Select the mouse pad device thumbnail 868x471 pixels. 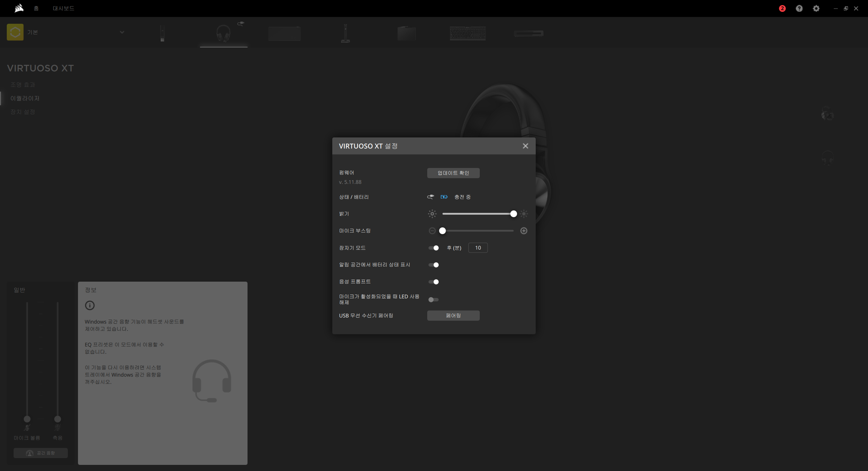(284, 34)
